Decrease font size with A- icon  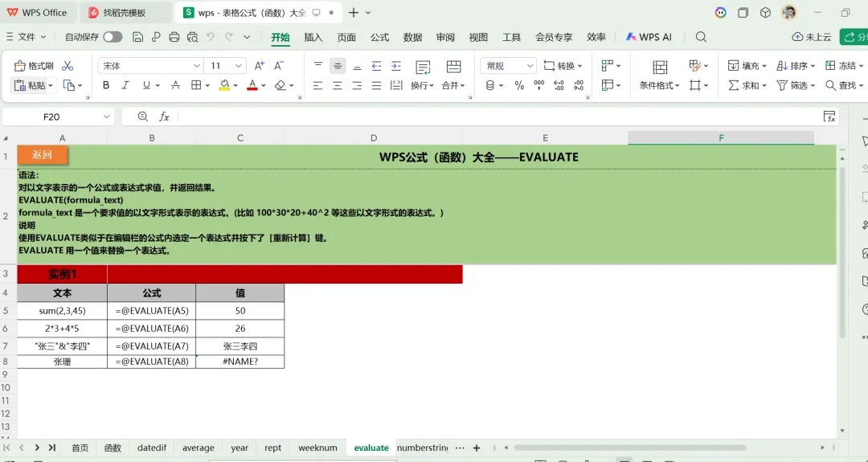point(278,66)
